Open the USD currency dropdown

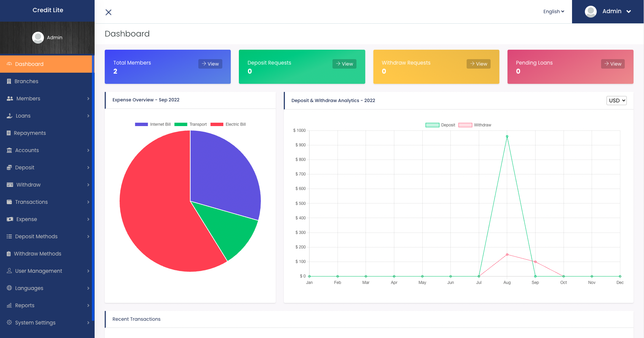click(x=617, y=100)
